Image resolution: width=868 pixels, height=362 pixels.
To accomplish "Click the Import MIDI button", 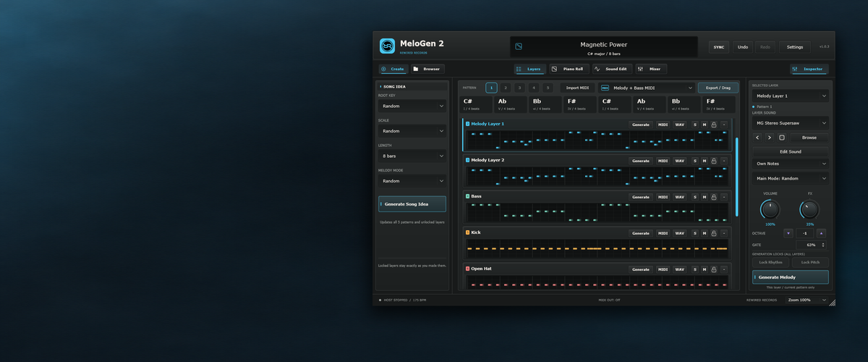I will [577, 88].
